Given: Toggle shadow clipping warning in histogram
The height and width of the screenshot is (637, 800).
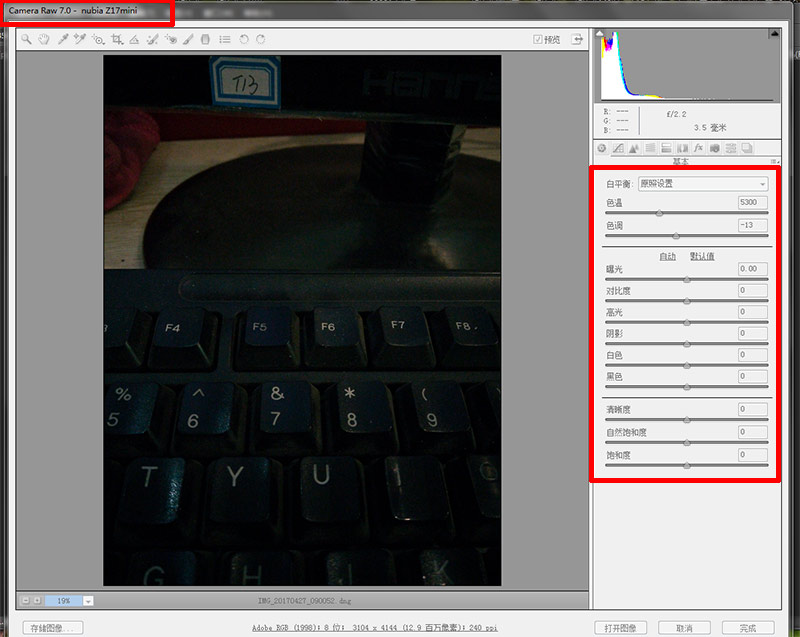Looking at the screenshot, I should pyautogui.click(x=602, y=36).
